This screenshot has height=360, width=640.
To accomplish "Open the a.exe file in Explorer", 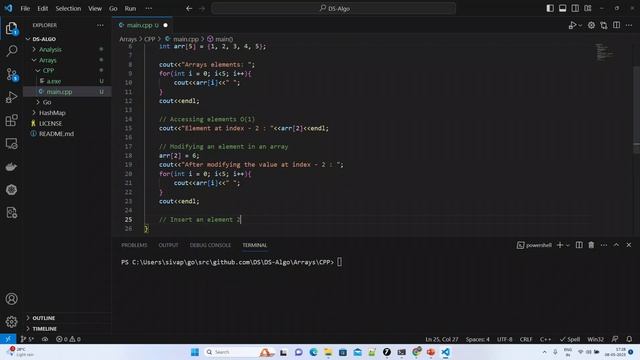I will click(53, 81).
